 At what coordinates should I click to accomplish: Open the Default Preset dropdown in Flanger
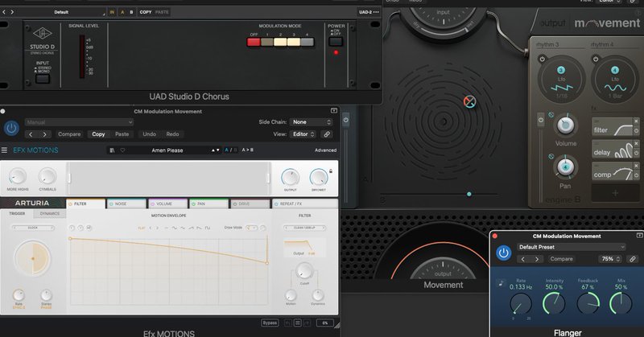(571, 247)
